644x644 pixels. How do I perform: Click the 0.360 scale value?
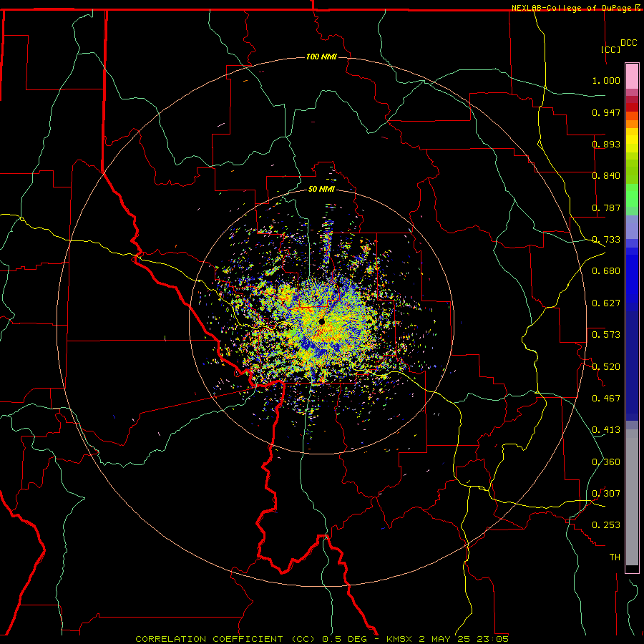pyautogui.click(x=606, y=462)
